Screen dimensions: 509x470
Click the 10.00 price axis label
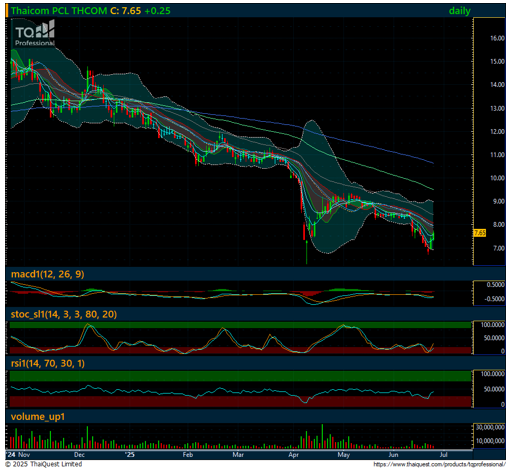point(497,178)
